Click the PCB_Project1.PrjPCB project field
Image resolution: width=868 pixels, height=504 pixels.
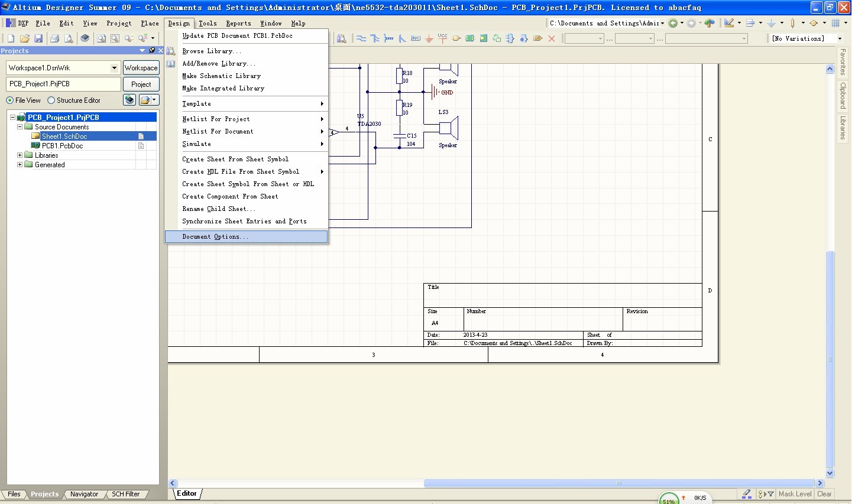[63, 84]
